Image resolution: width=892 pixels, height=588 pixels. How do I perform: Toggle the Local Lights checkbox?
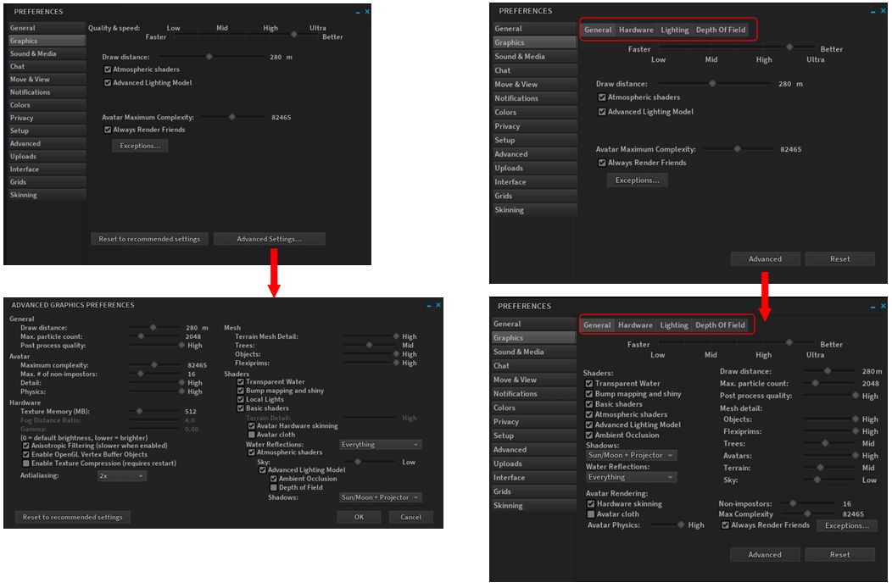pos(241,399)
